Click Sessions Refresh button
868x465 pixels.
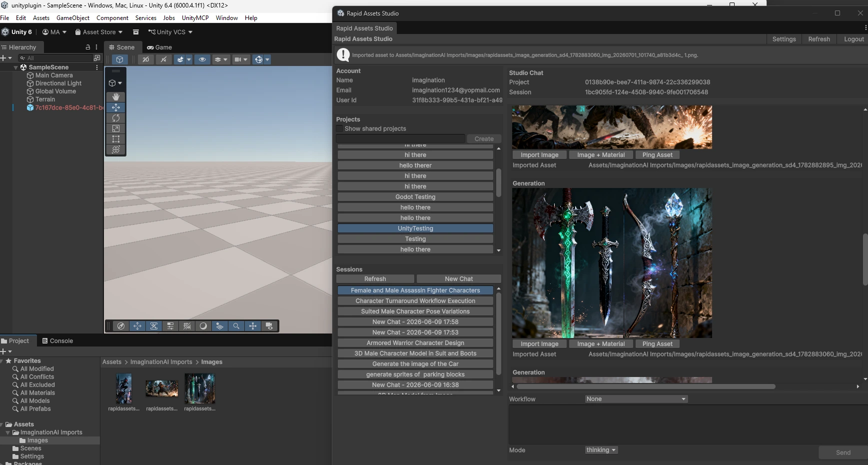pos(375,279)
